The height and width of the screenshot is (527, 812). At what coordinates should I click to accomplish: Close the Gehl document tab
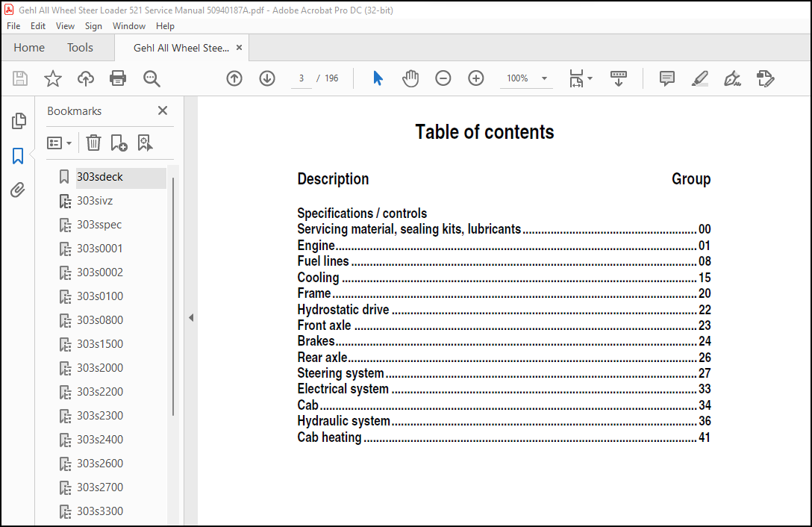[x=240, y=48]
